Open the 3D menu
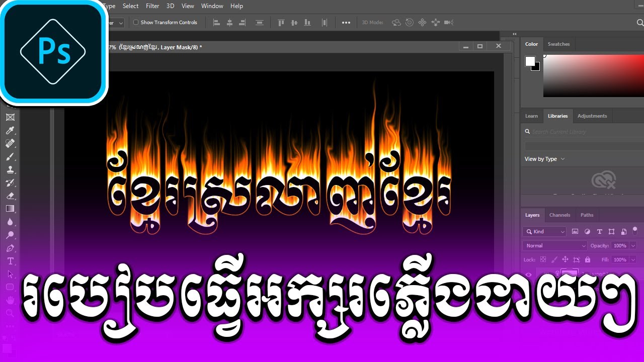The width and height of the screenshot is (644, 362). (x=170, y=6)
